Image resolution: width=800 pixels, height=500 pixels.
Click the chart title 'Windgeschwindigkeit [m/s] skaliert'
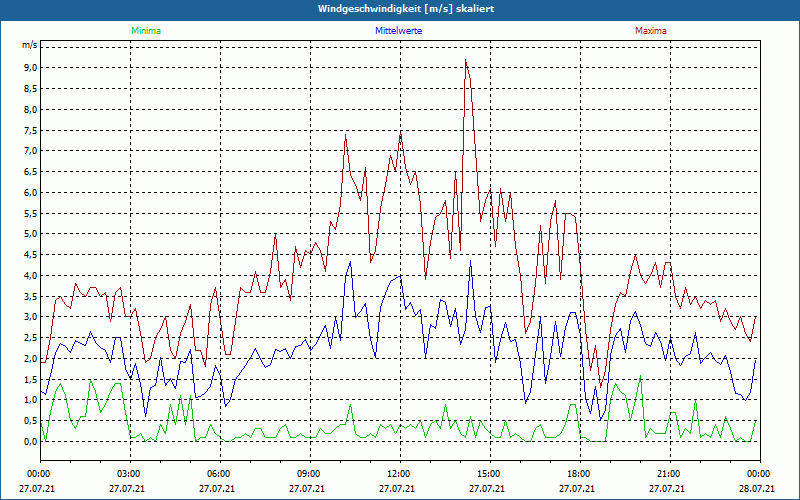pos(406,9)
